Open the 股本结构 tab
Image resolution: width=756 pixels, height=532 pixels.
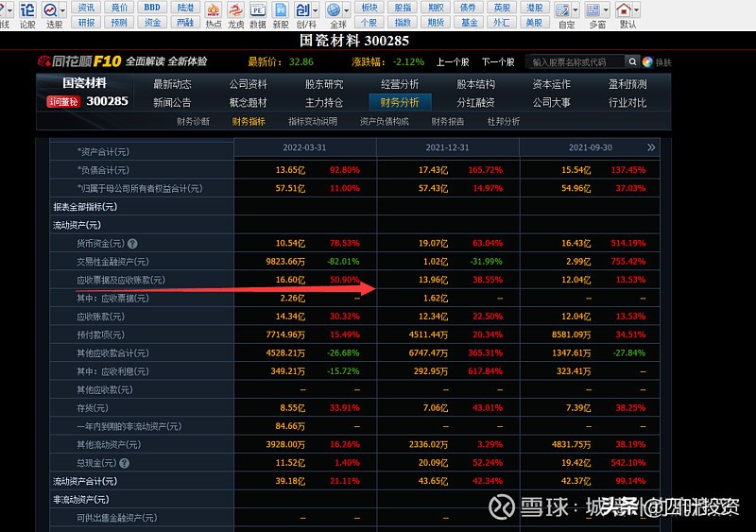coord(476,84)
